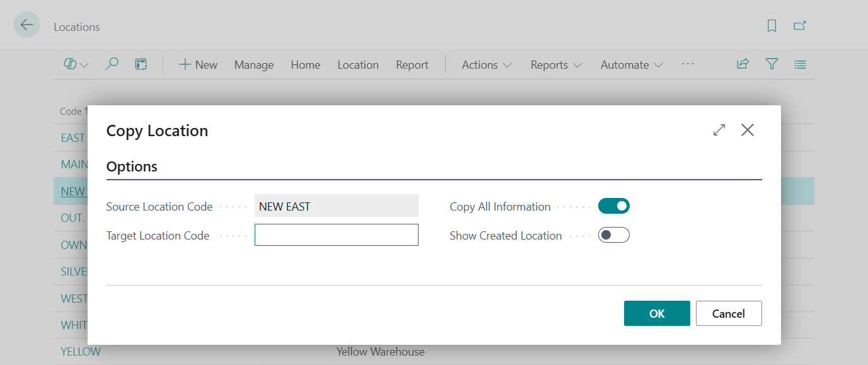Click the bookmark icon in the header

pyautogui.click(x=772, y=25)
